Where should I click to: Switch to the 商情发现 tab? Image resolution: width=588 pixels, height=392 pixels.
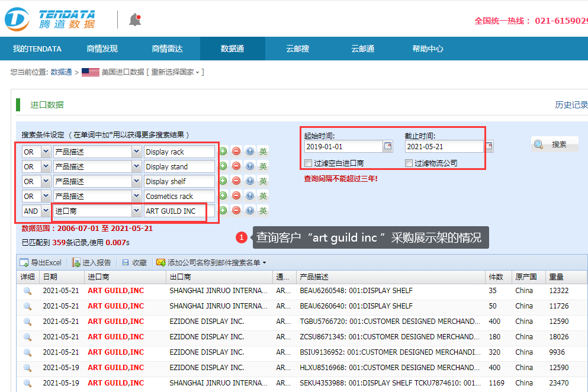pyautogui.click(x=102, y=49)
